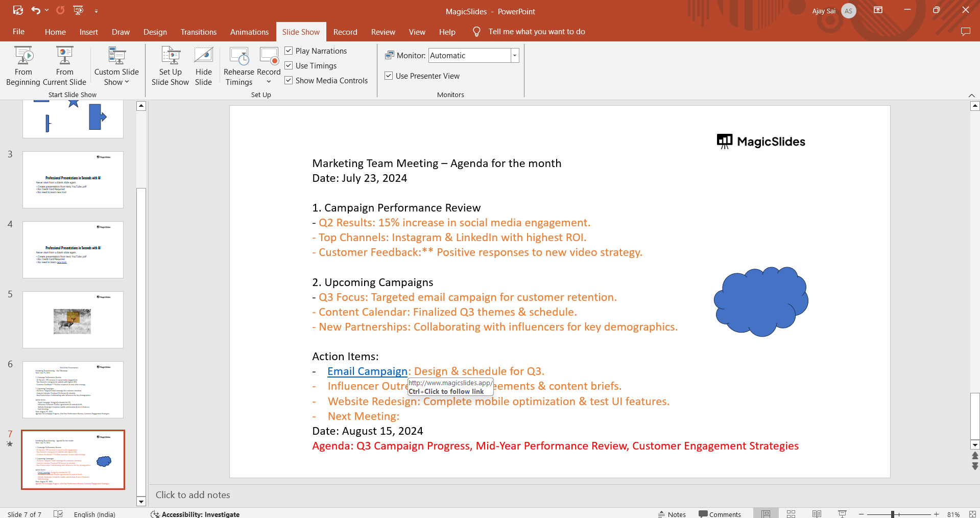980x518 pixels.
Task: Click the Hide Slide icon
Action: [203, 66]
